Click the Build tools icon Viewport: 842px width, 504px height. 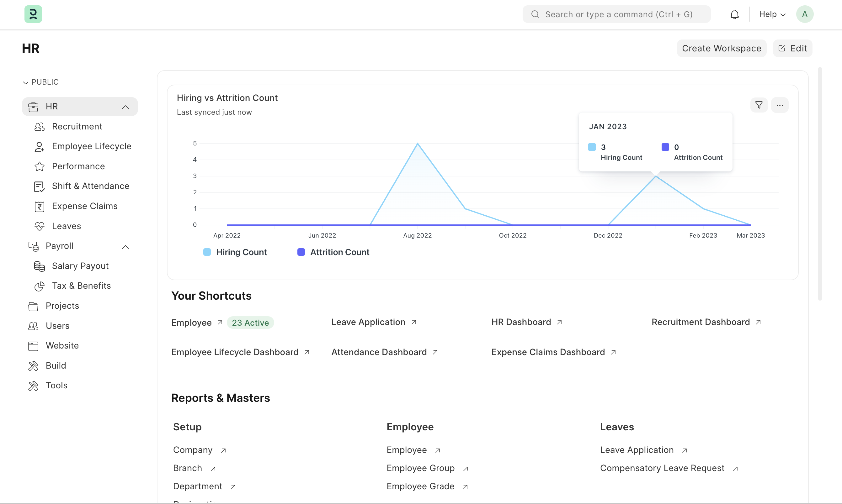click(x=33, y=366)
